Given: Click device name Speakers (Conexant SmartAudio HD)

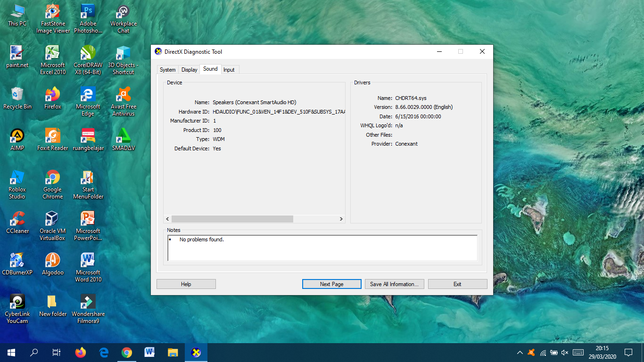Looking at the screenshot, I should (x=255, y=102).
